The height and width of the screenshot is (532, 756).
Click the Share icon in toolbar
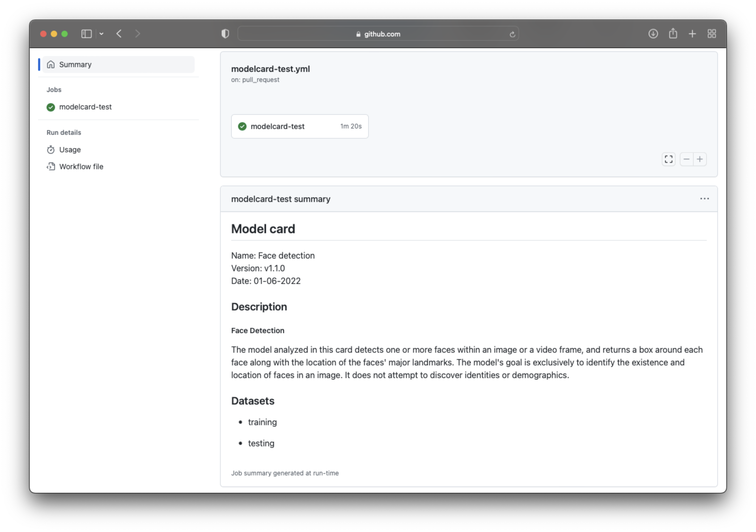click(x=673, y=34)
